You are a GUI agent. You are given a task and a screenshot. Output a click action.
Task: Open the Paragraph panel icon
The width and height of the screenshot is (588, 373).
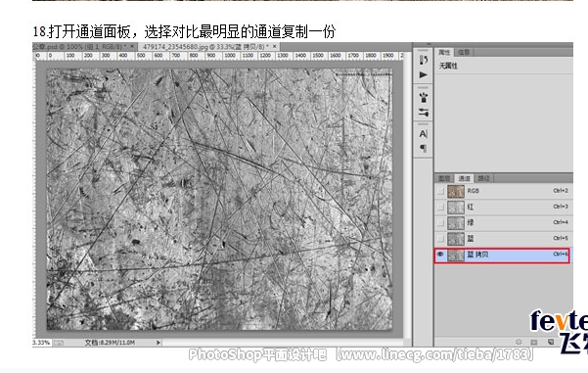point(423,148)
